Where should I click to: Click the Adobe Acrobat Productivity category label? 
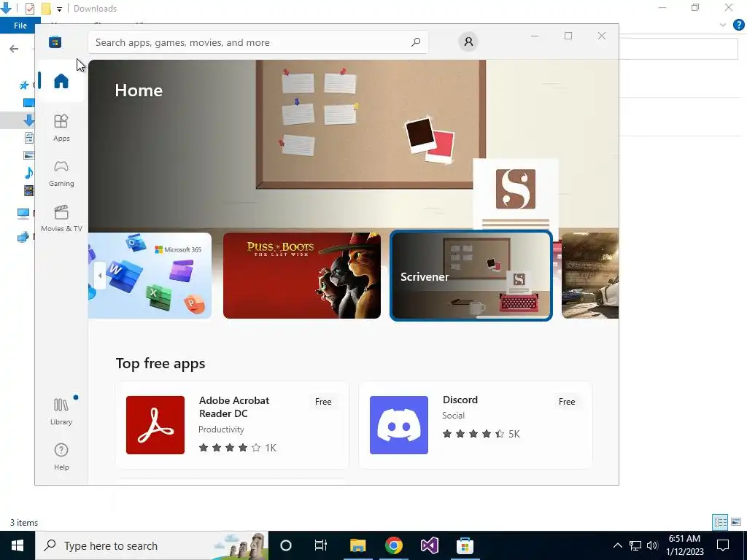click(x=221, y=429)
